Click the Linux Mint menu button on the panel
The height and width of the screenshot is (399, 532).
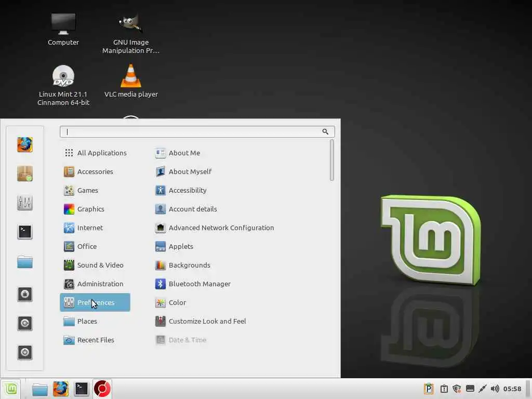pos(10,389)
